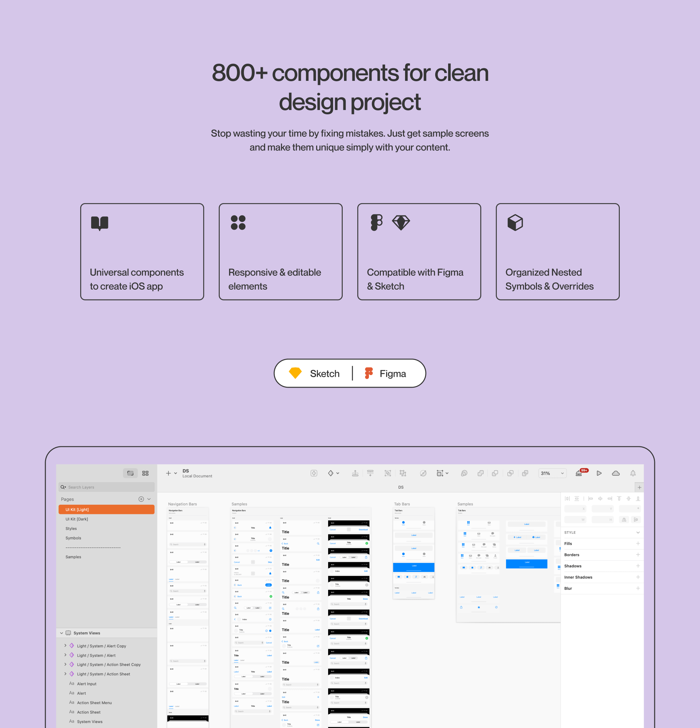Add an Inner Shadows entry with plus
700x728 pixels.
click(x=638, y=577)
